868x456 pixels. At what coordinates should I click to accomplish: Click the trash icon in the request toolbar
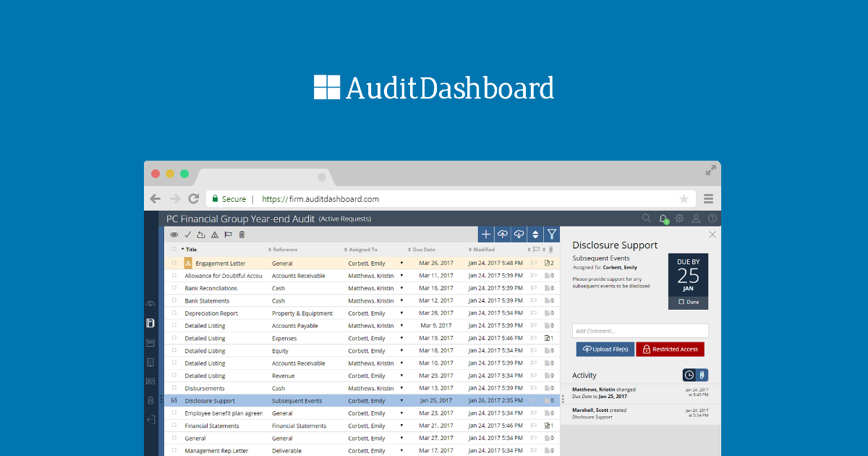coord(242,235)
